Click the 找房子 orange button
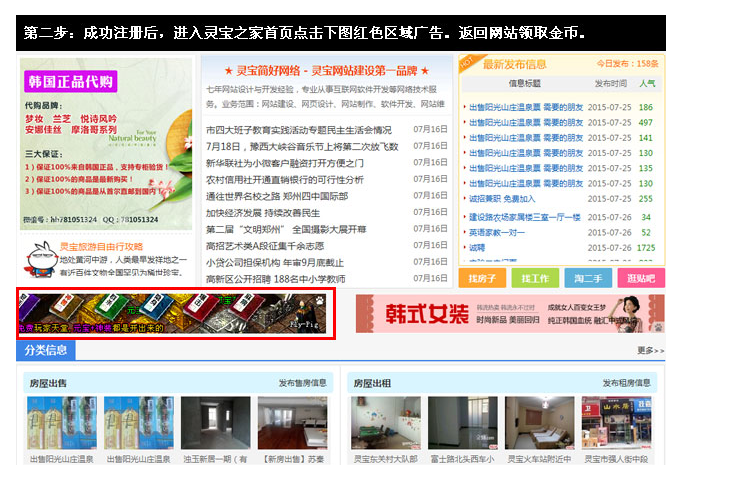The height and width of the screenshot is (499, 743). pyautogui.click(x=482, y=278)
